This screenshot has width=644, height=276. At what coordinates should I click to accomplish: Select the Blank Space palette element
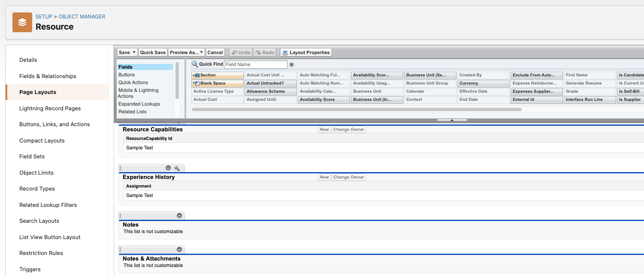pyautogui.click(x=218, y=83)
